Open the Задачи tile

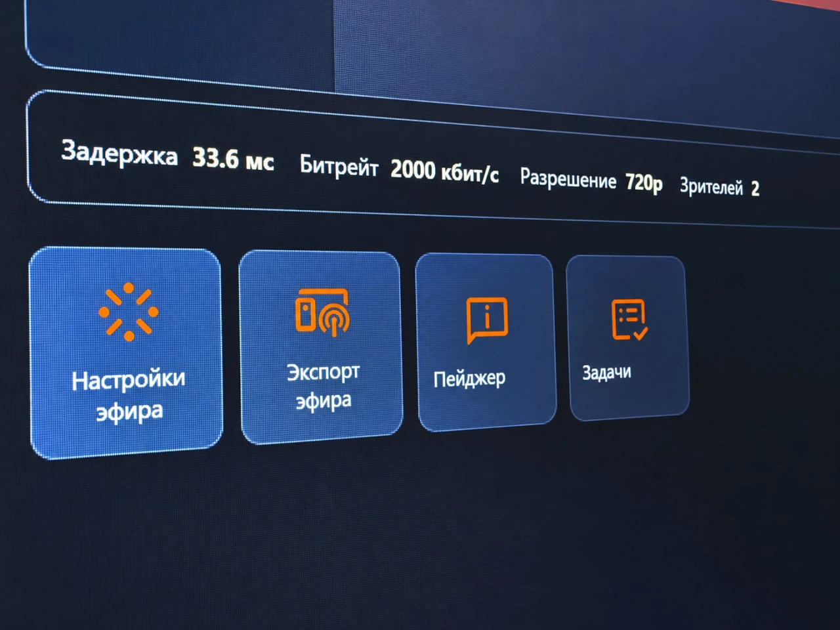(627, 338)
